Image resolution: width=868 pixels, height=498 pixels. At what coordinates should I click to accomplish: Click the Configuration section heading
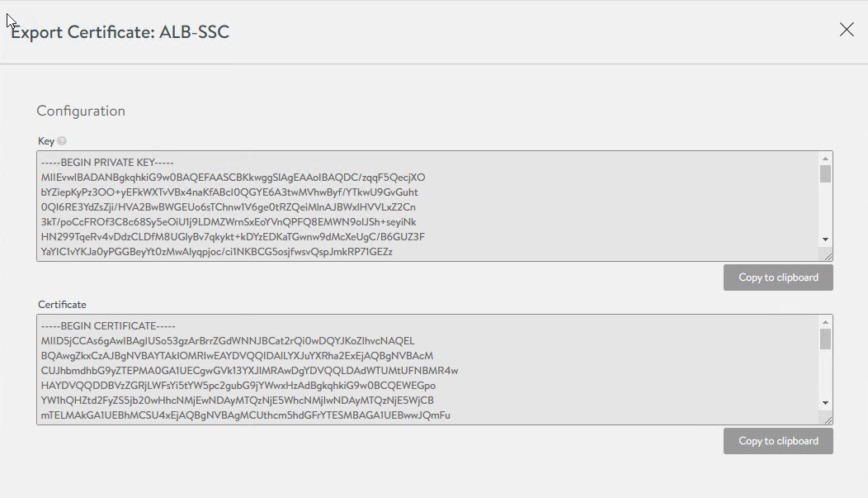coord(81,111)
